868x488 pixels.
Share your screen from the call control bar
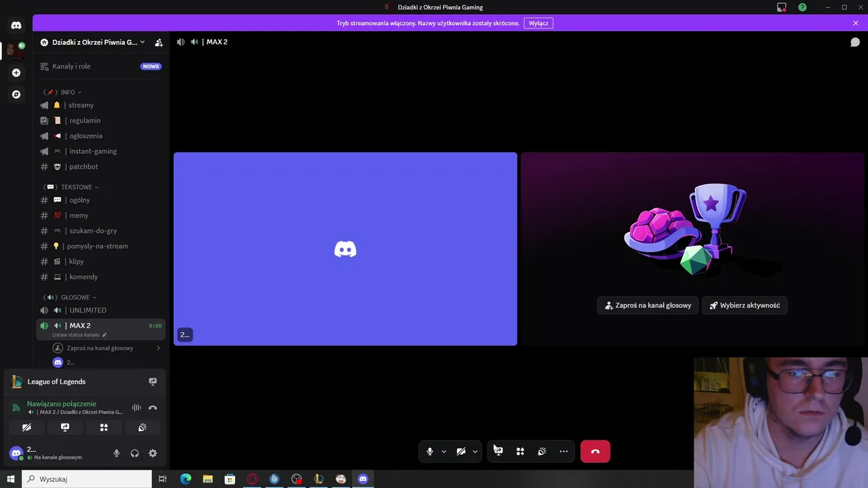498,451
